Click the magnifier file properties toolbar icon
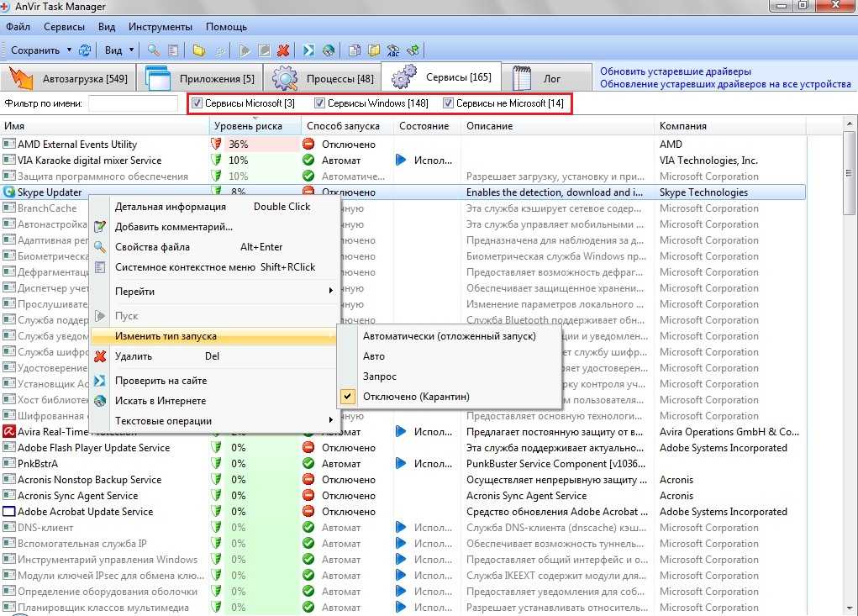The height and width of the screenshot is (616, 858). pos(155,50)
